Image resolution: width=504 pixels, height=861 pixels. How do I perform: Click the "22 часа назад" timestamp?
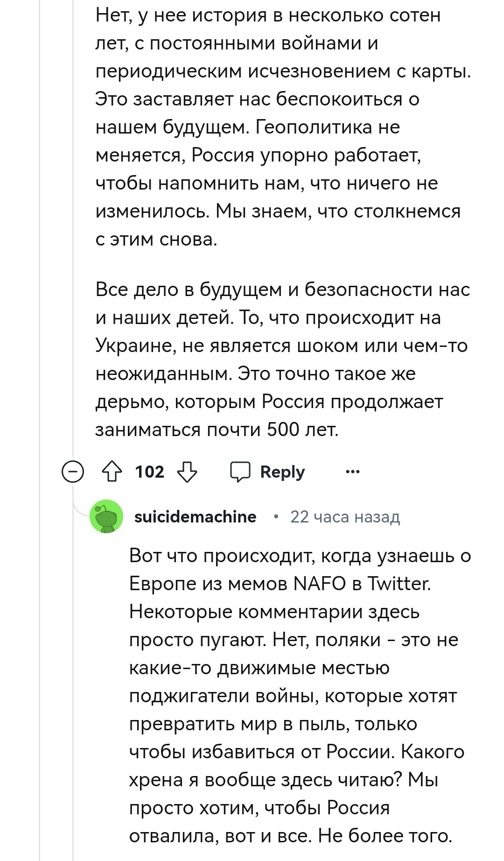(x=345, y=517)
